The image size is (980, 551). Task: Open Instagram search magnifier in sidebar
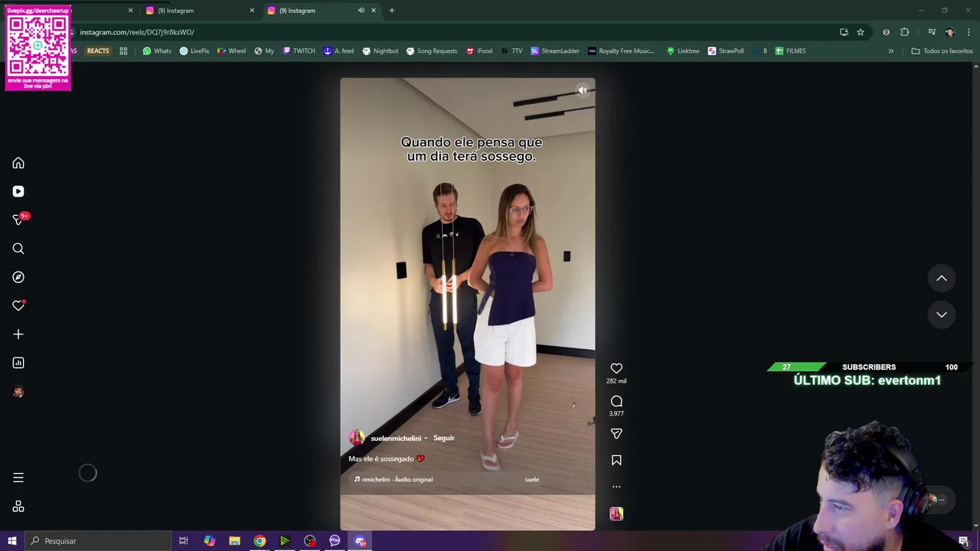pos(18,249)
